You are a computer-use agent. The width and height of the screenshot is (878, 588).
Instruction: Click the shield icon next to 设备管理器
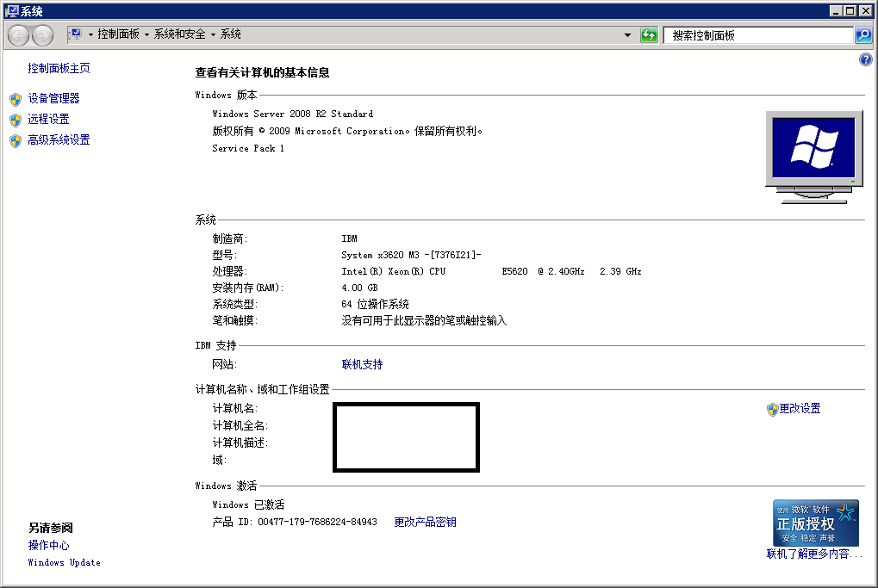(16, 99)
